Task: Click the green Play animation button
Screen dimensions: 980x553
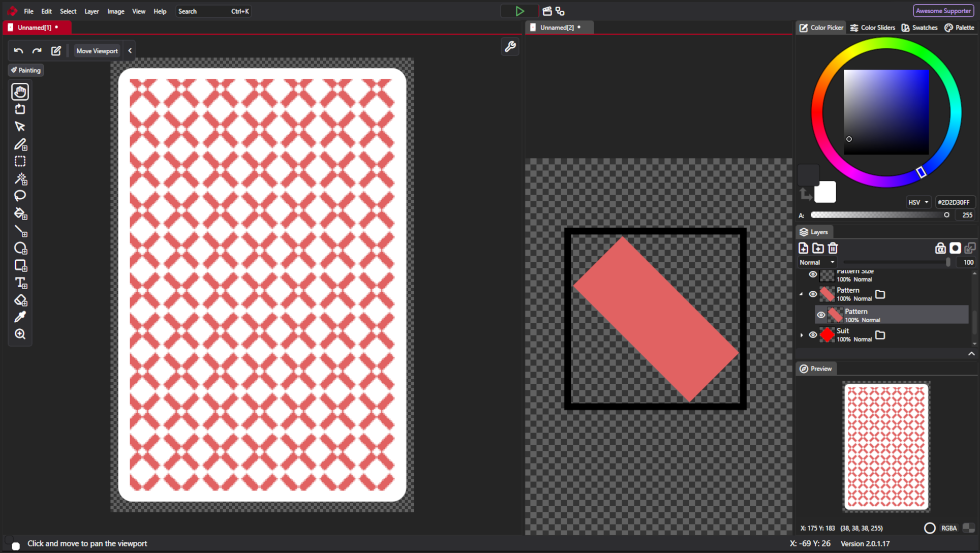Action: (519, 11)
